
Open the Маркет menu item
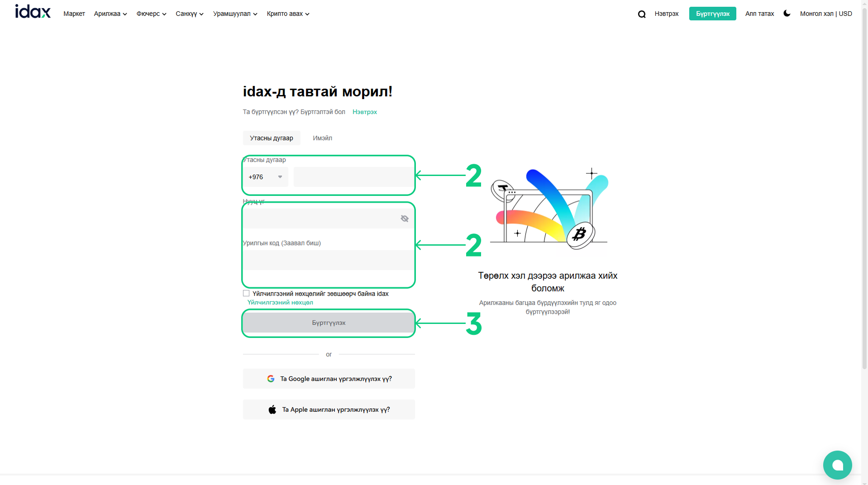[74, 14]
